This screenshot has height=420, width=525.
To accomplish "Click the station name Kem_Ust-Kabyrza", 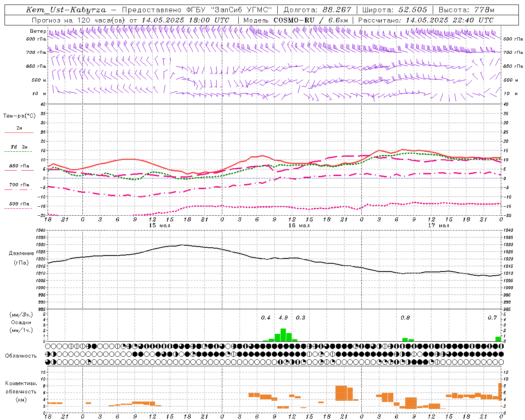I will (x=66, y=10).
